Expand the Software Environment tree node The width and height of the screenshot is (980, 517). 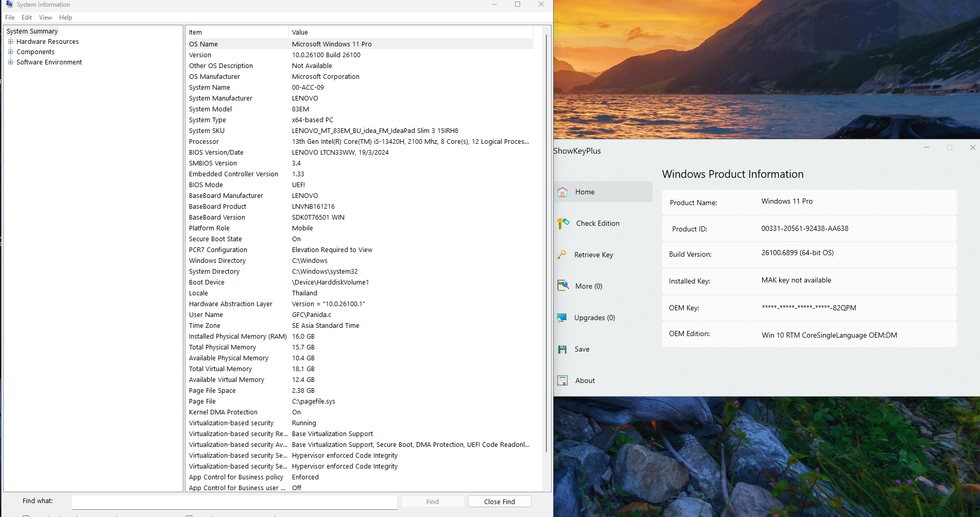click(x=10, y=62)
